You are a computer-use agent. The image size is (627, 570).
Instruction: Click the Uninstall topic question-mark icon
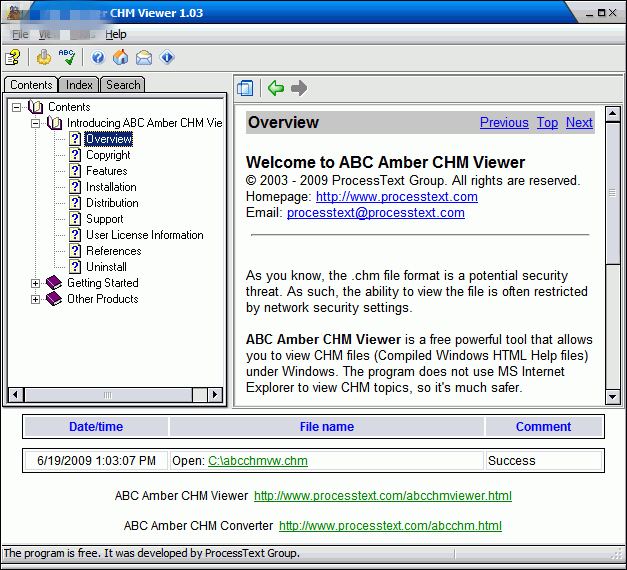pos(75,266)
